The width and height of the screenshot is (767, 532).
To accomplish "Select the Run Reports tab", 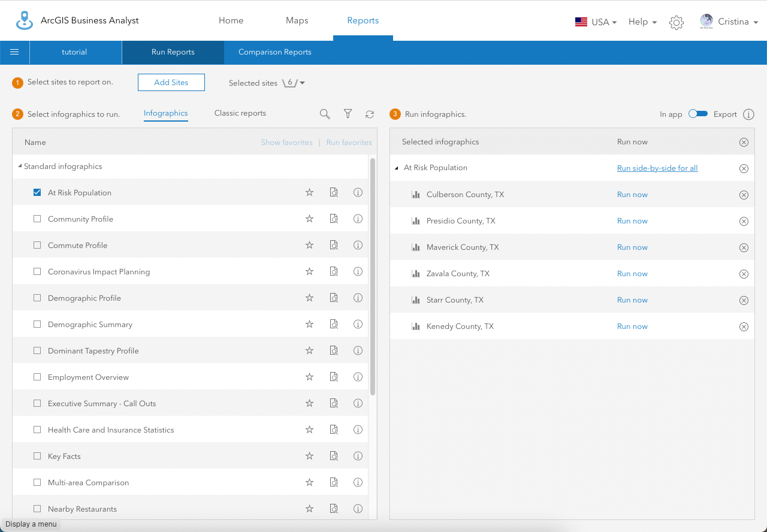I will pyautogui.click(x=173, y=52).
